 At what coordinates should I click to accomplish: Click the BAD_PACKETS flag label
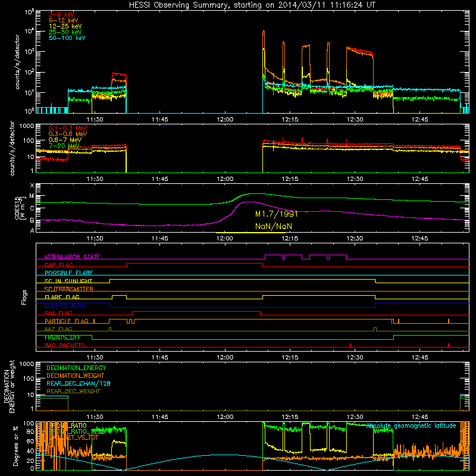click(x=65, y=345)
